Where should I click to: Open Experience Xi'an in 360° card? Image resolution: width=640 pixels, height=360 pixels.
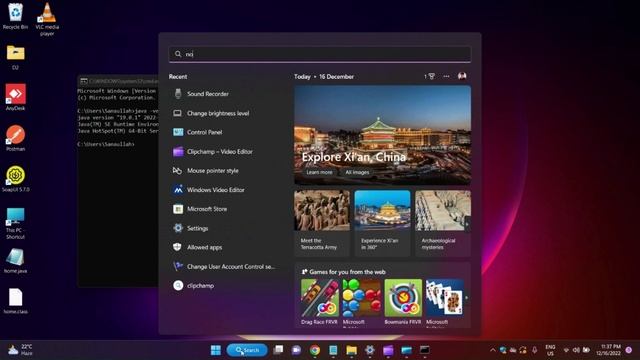click(x=382, y=223)
